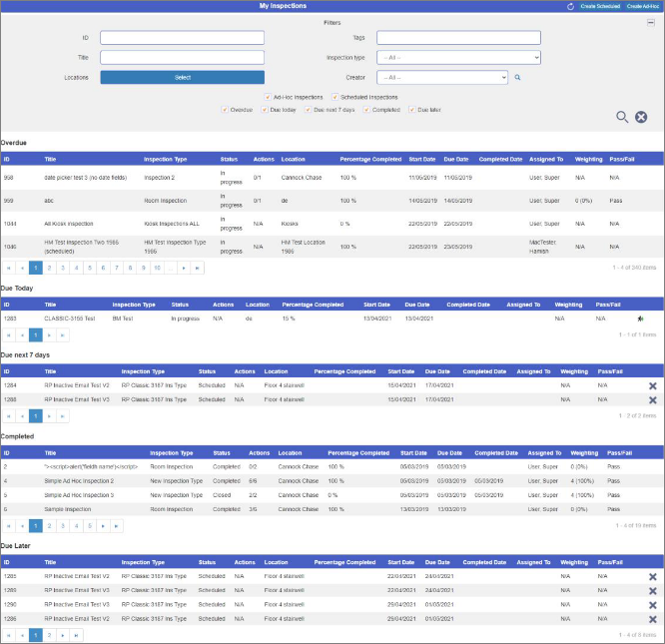
Task: Click into the Tags filter field
Action: click(458, 38)
